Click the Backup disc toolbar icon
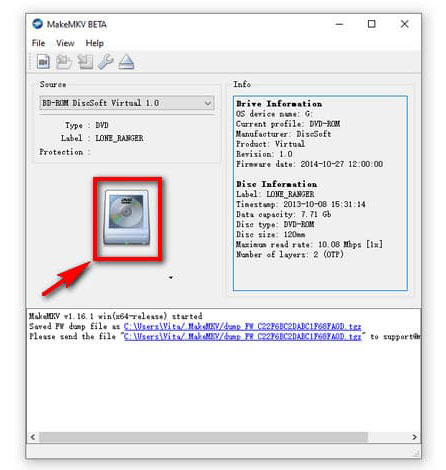Viewport: 446px width, 470px height. click(x=85, y=62)
